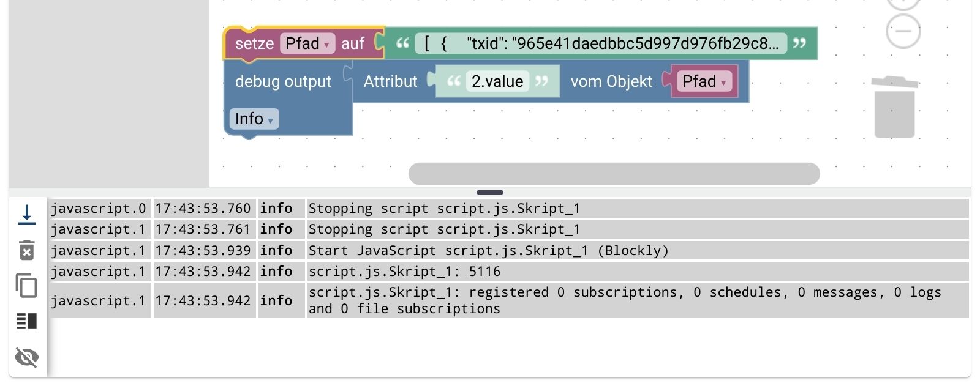
Task: Click the log entry showing 5116
Action: [404, 271]
